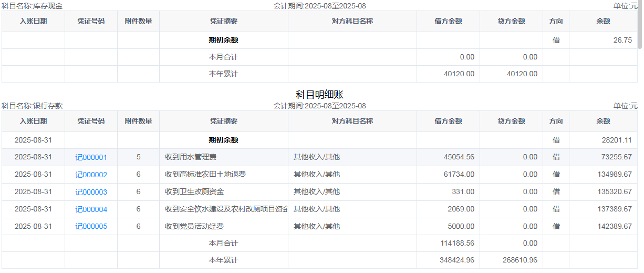Click the 收到安全饮水建设及农村改厕项目资金 summary cell
This screenshot has height=273, width=644.
coord(226,209)
